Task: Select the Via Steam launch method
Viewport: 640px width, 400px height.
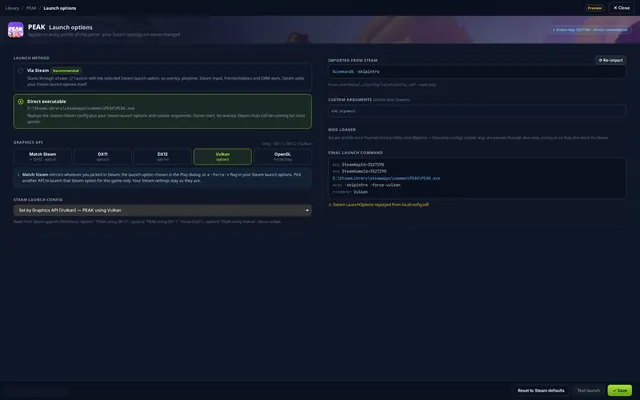Action: 162,77
